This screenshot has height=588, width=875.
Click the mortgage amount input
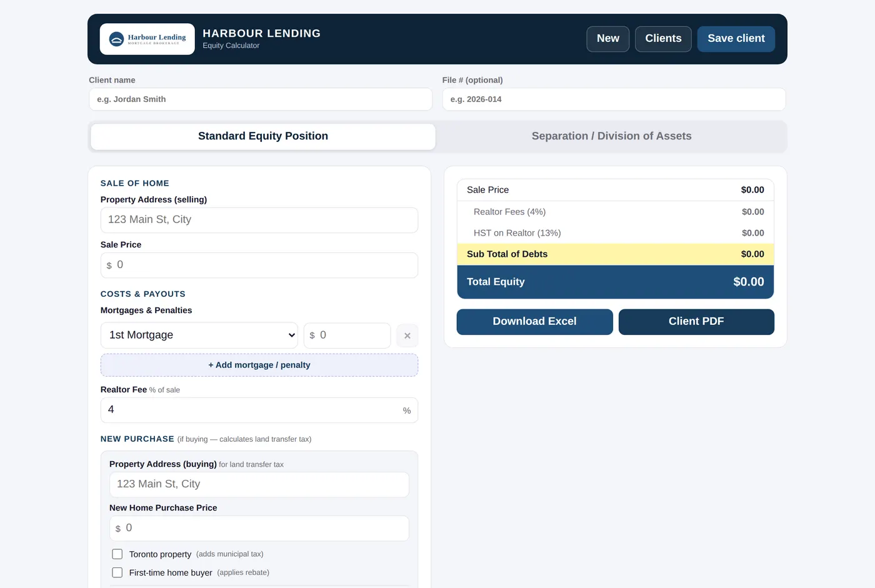[347, 336]
